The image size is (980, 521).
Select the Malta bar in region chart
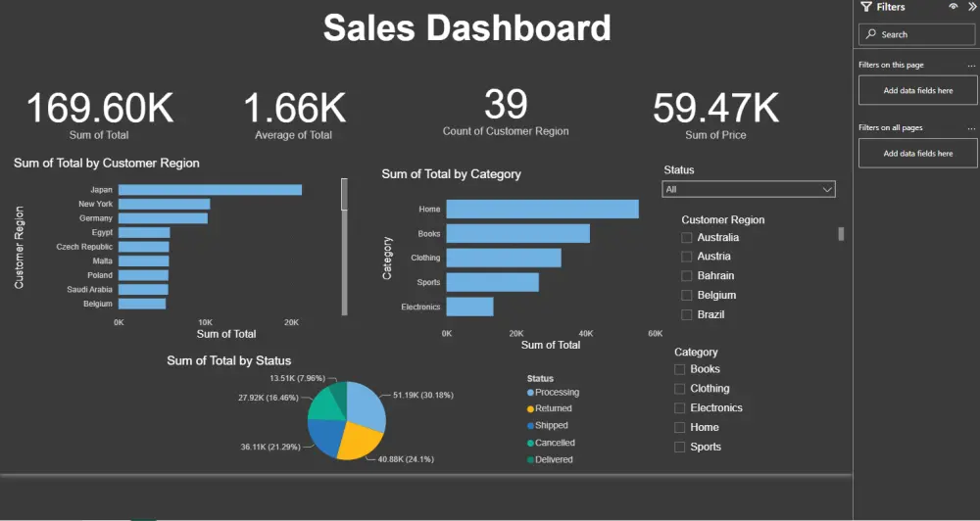[144, 261]
